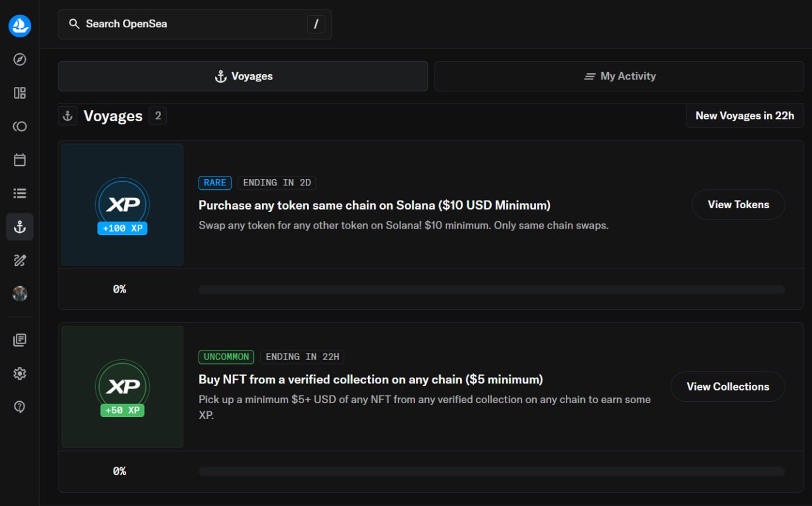
Task: Open the news document icon in sidebar
Action: pos(20,340)
